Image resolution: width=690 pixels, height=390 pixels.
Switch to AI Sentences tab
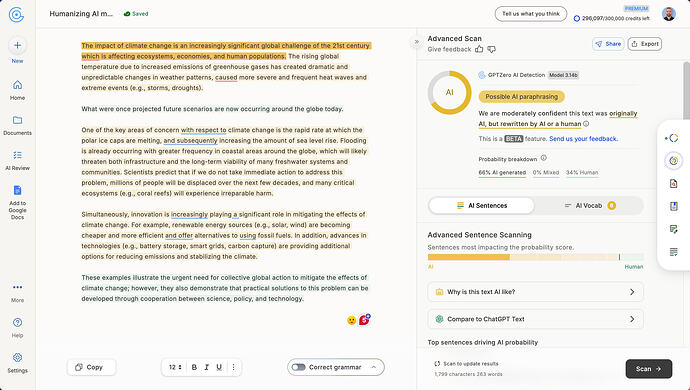pos(481,206)
